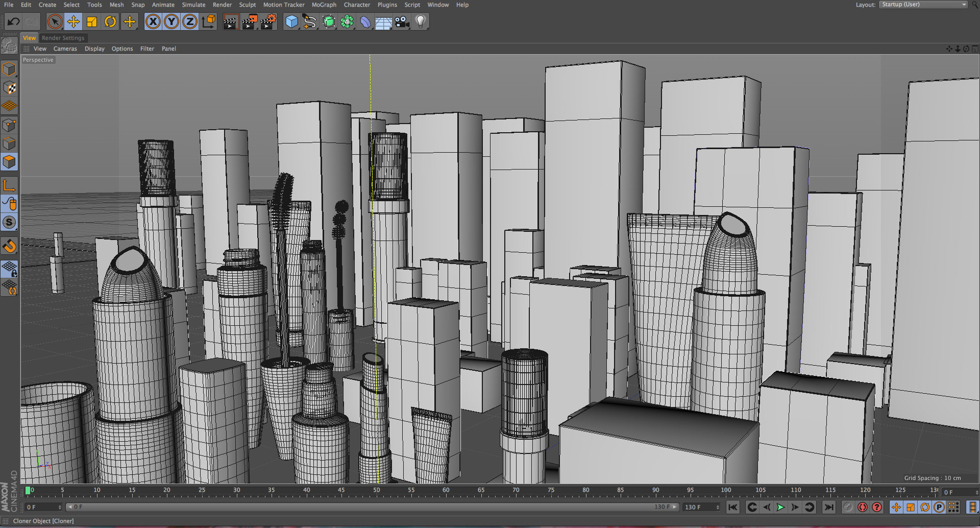Toggle X-axis lock
The height and width of the screenshot is (528, 980).
[x=153, y=22]
